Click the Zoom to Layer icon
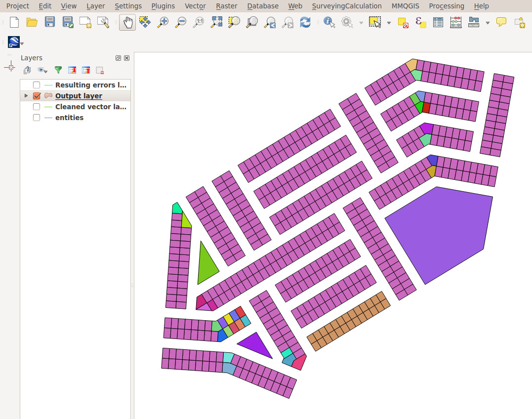Image resolution: width=532 pixels, height=419 pixels. pos(252,22)
